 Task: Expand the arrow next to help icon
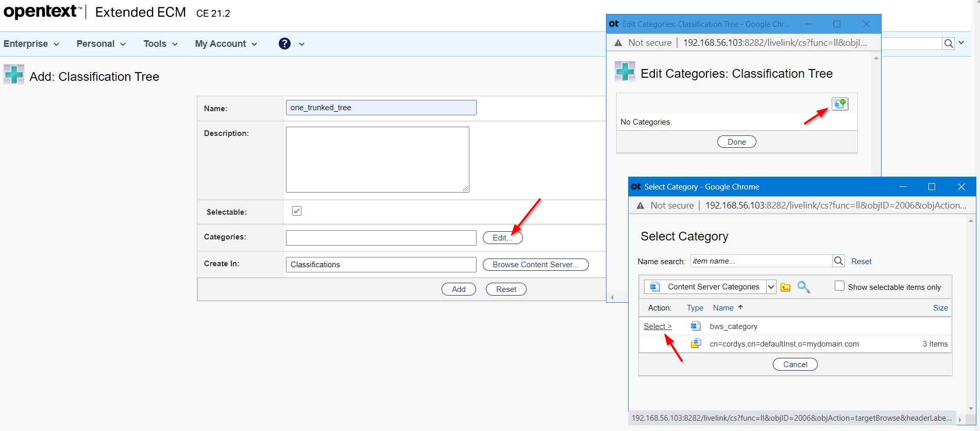(x=301, y=44)
